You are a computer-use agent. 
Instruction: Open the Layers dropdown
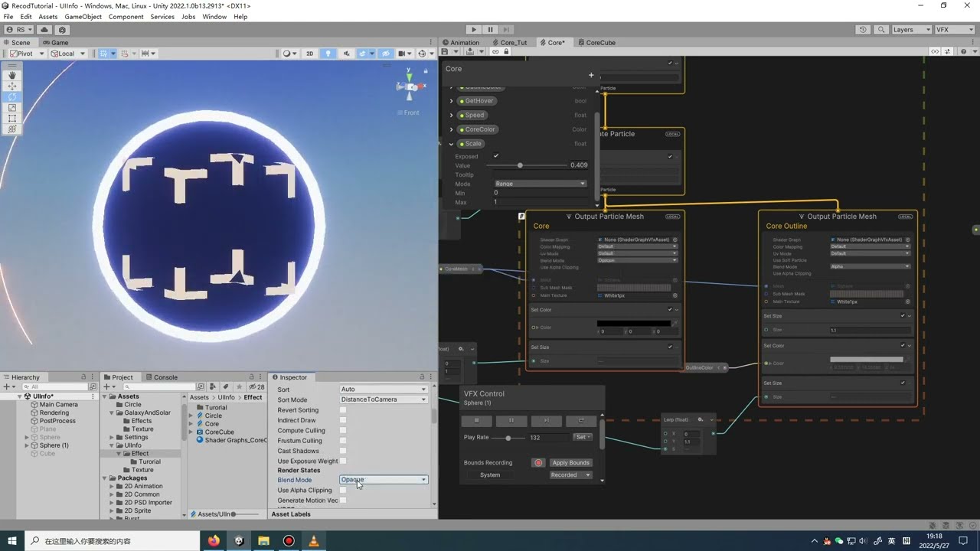(910, 30)
